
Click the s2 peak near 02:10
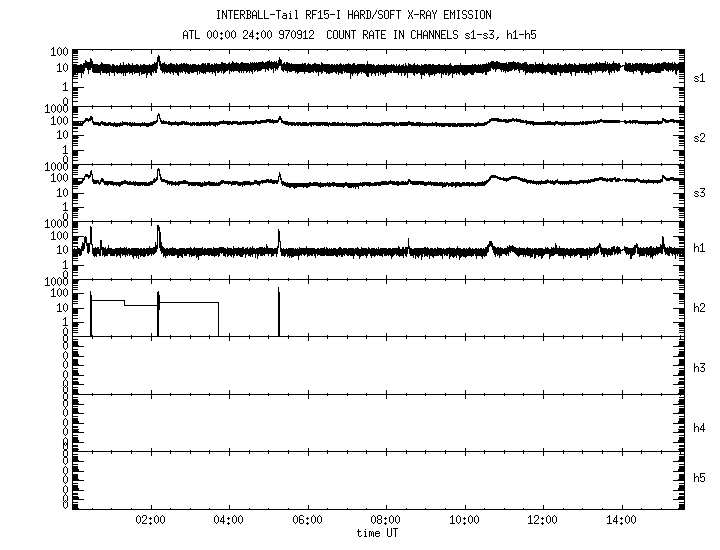click(x=159, y=118)
